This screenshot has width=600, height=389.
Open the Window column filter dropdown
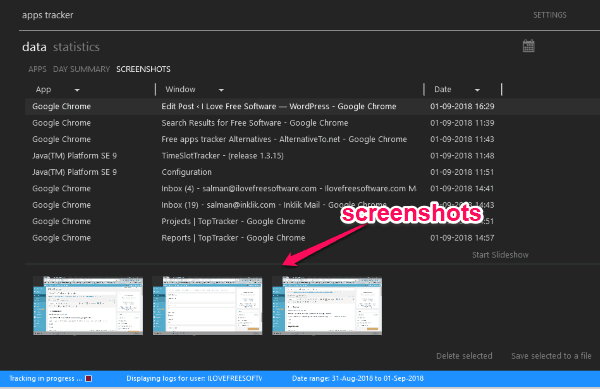click(x=221, y=90)
